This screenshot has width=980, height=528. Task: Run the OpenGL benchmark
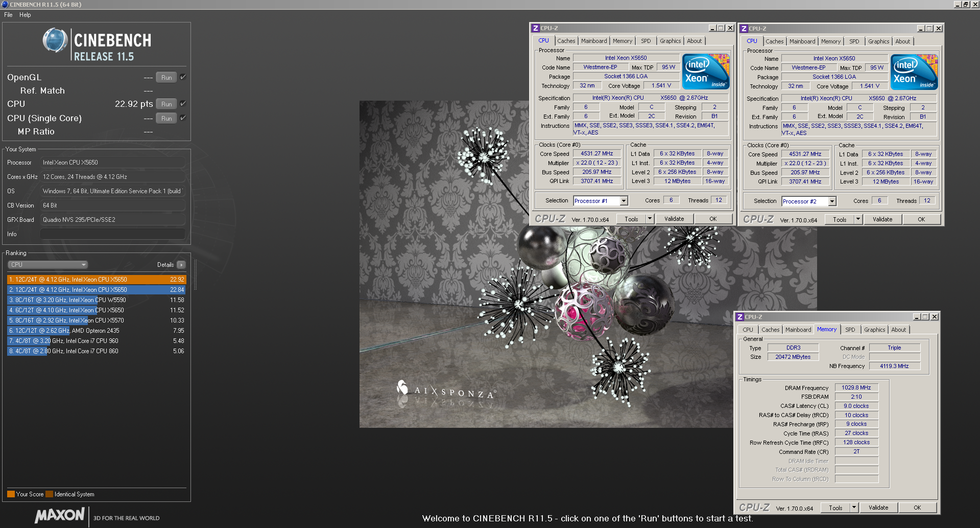coord(166,78)
